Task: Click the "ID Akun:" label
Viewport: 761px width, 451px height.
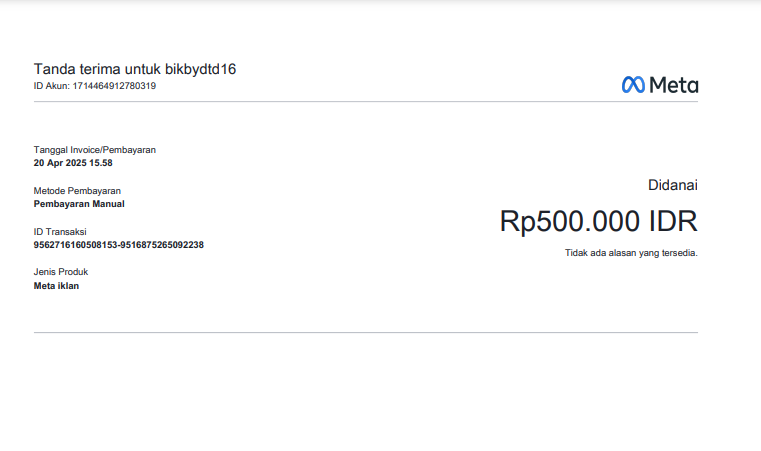Action: coord(51,86)
